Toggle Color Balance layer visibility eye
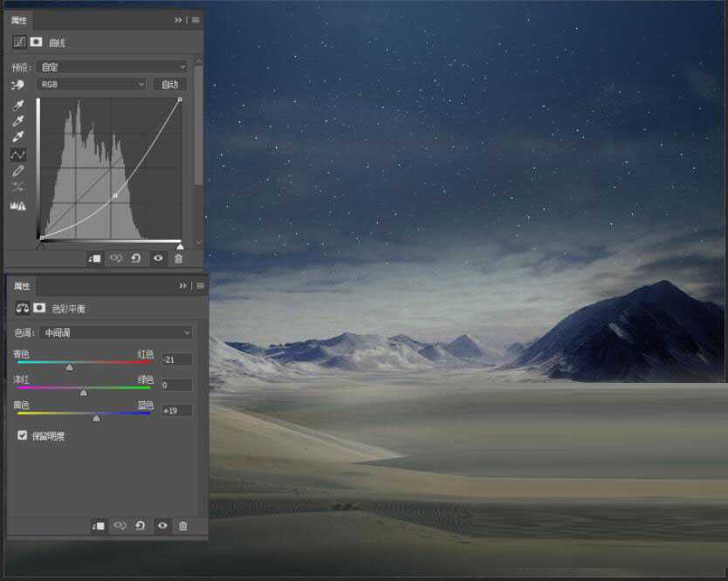728x581 pixels. click(161, 526)
